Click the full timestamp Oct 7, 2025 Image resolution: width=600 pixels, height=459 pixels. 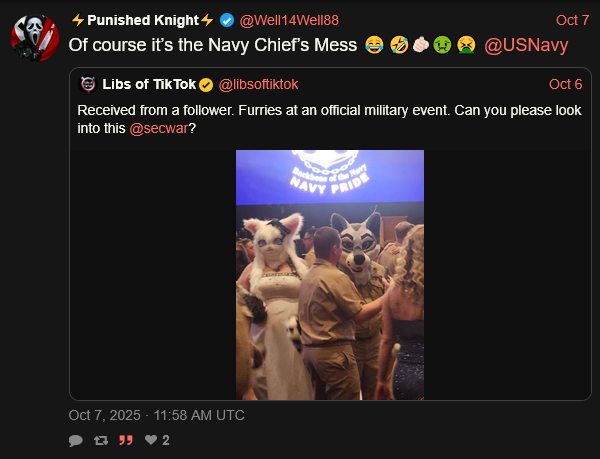pos(157,415)
